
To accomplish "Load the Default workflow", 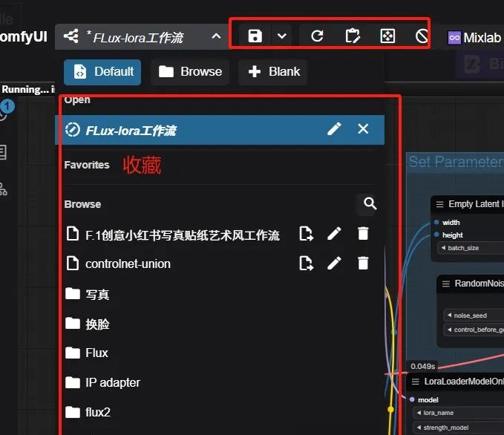I will point(102,72).
